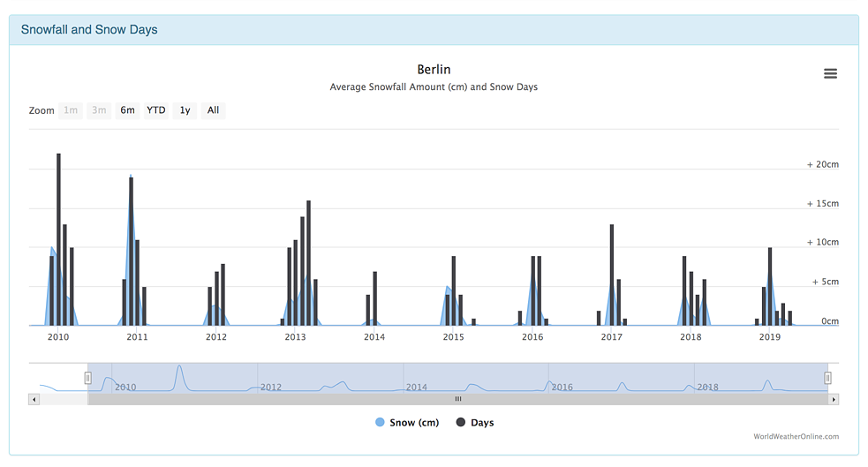Image resolution: width=868 pixels, height=467 pixels.
Task: Click the tallest 2010 snow days bar
Action: click(58, 238)
